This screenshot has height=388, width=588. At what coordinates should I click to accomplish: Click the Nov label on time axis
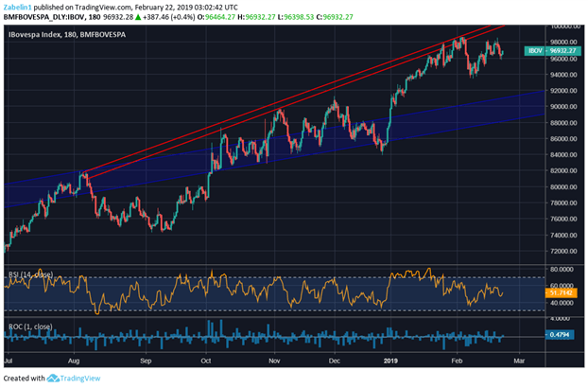[x=274, y=361]
